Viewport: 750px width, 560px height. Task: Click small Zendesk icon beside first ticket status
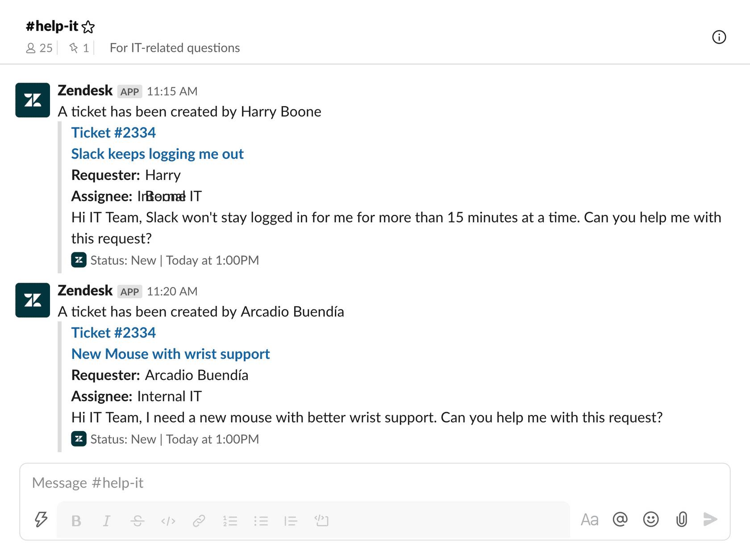(x=79, y=260)
